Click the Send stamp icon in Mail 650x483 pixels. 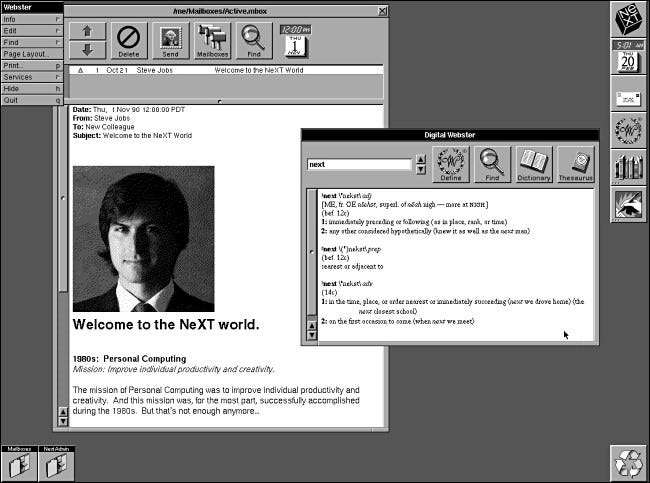[170, 41]
